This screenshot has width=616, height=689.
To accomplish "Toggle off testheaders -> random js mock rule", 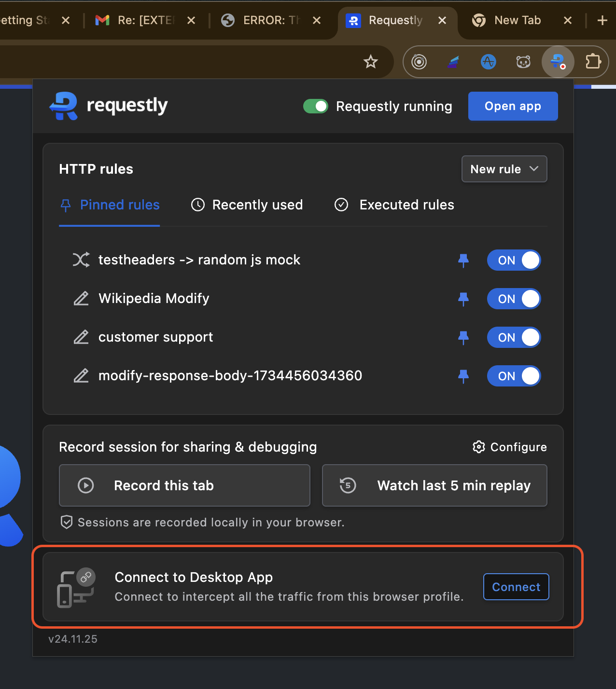I will coord(514,260).
